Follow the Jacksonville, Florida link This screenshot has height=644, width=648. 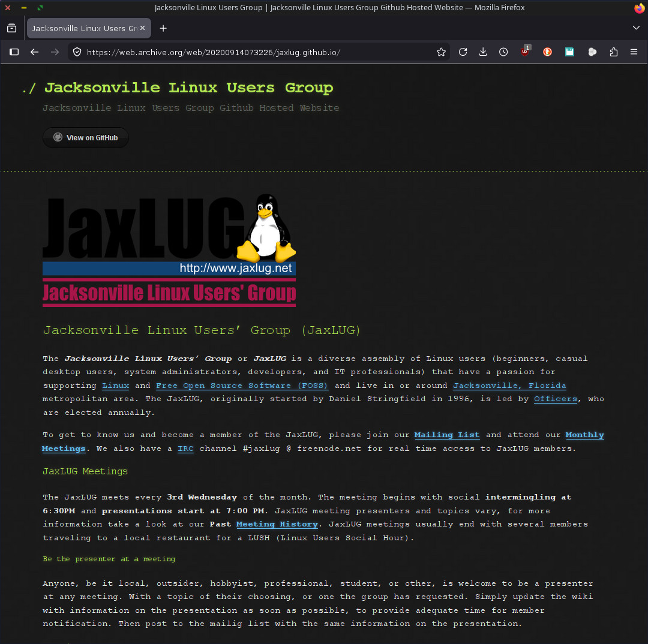[x=509, y=386]
